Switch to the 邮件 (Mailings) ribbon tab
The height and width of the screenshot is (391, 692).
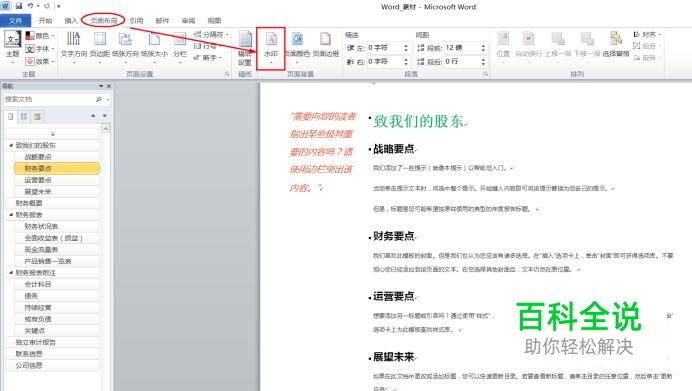point(162,20)
